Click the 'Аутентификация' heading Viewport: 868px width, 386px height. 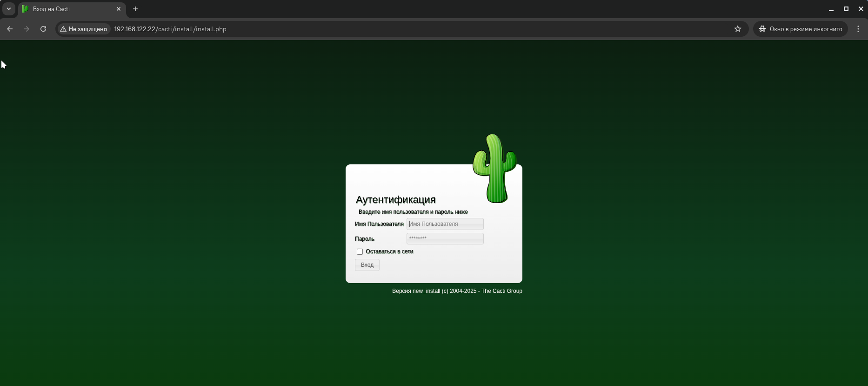click(396, 200)
